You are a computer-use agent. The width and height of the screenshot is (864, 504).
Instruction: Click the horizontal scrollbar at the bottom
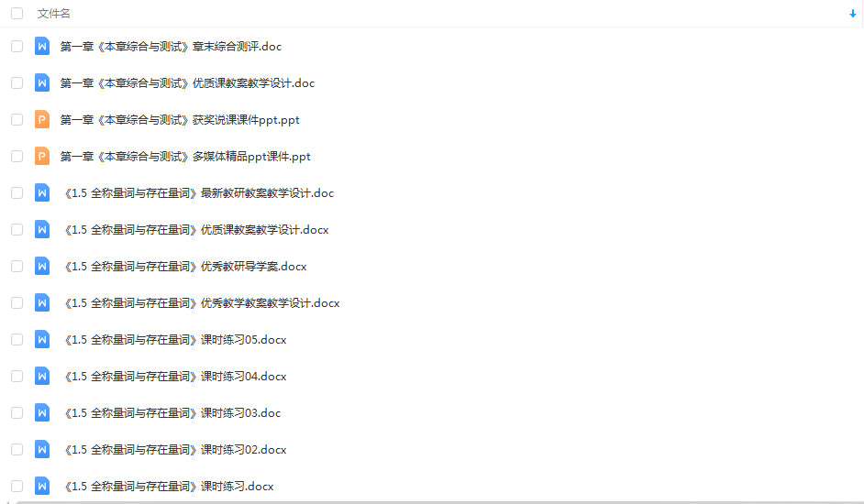click(x=438, y=502)
